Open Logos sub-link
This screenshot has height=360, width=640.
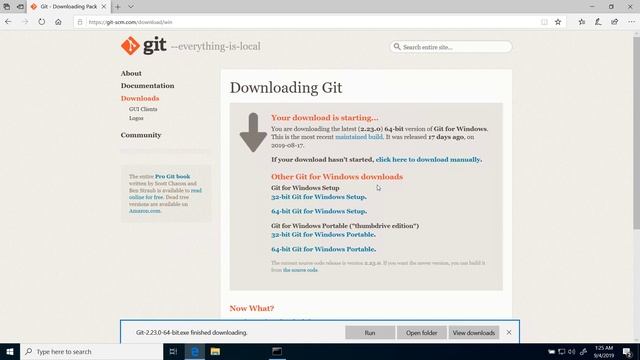136,118
